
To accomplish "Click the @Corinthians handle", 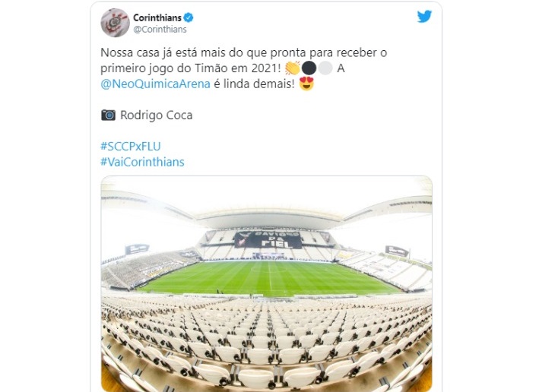I will [x=160, y=30].
